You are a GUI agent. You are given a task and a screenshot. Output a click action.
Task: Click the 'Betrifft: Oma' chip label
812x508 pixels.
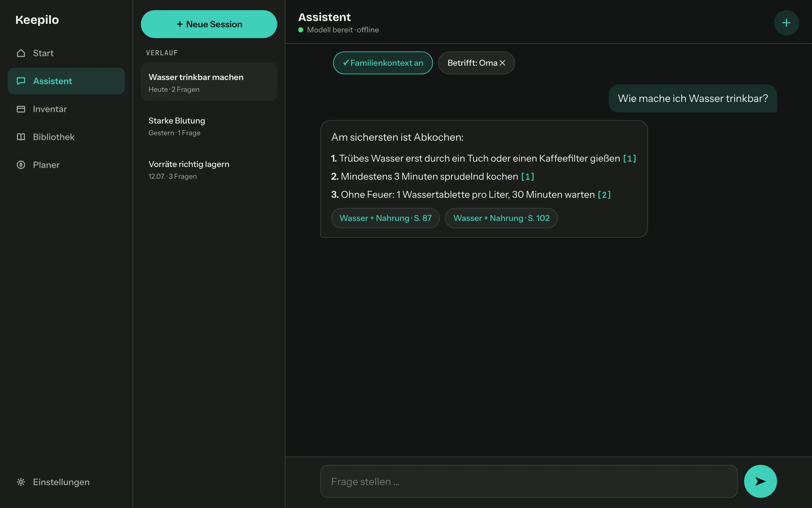point(472,63)
